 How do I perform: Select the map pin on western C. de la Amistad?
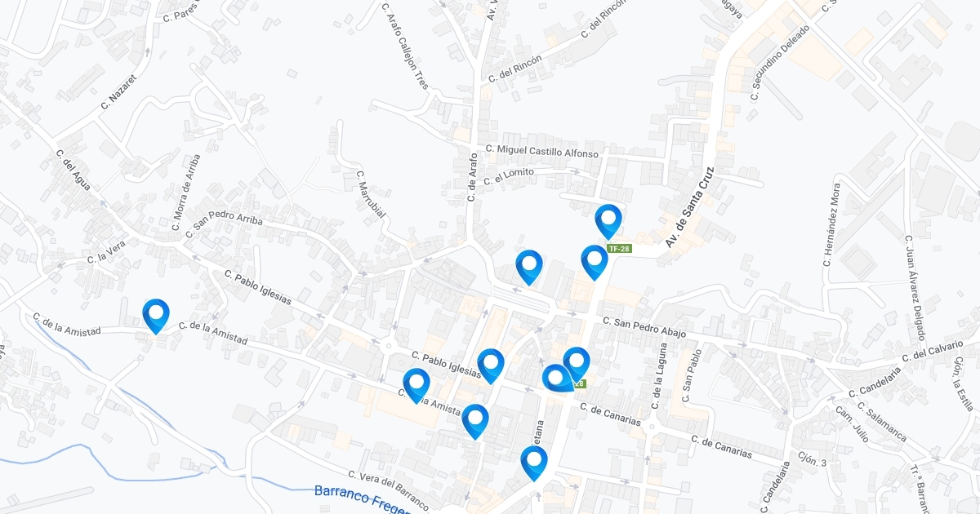(x=155, y=315)
